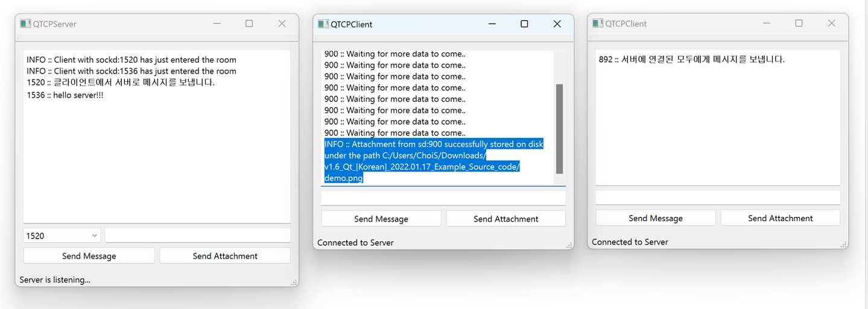Close the QTCPServer window
This screenshot has width=868, height=309.
282,23
